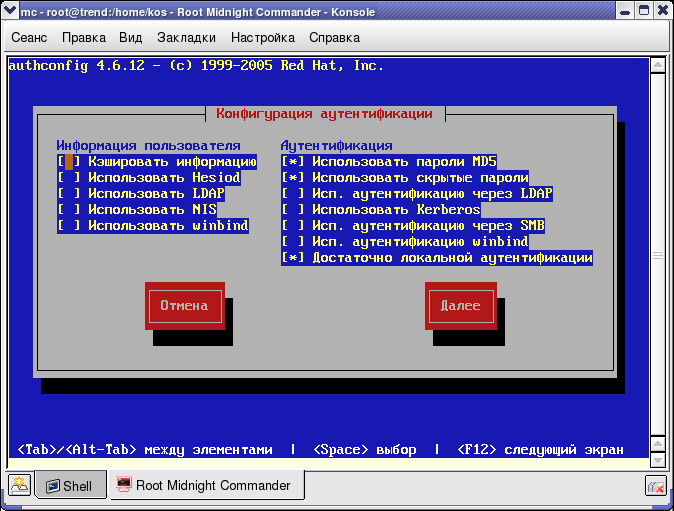Click the close session icon at bottom right
Viewport: 674px width, 511px height.
(656, 487)
